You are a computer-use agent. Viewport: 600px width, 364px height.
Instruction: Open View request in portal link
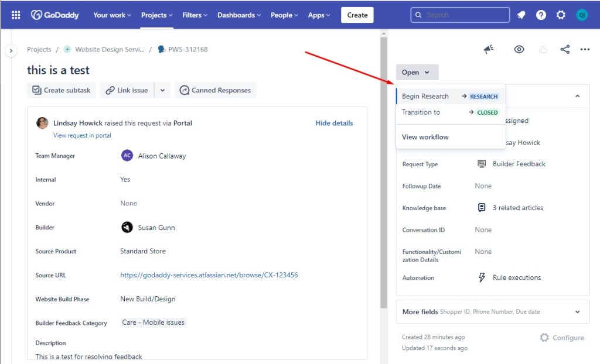pyautogui.click(x=82, y=135)
